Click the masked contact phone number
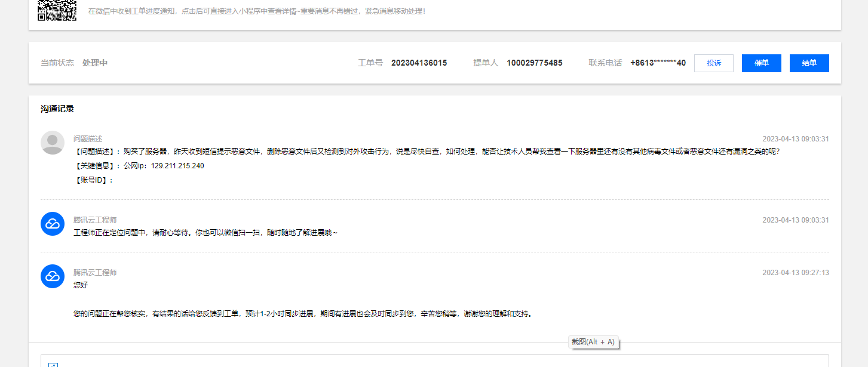The image size is (868, 367). (658, 63)
